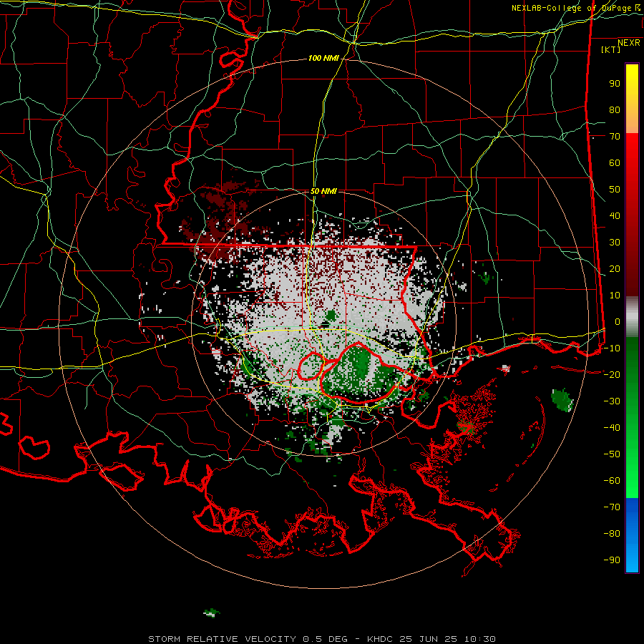Click the 10:30 timestamp in the caption
Image resolution: width=644 pixels, height=644 pixels.
[x=480, y=639]
